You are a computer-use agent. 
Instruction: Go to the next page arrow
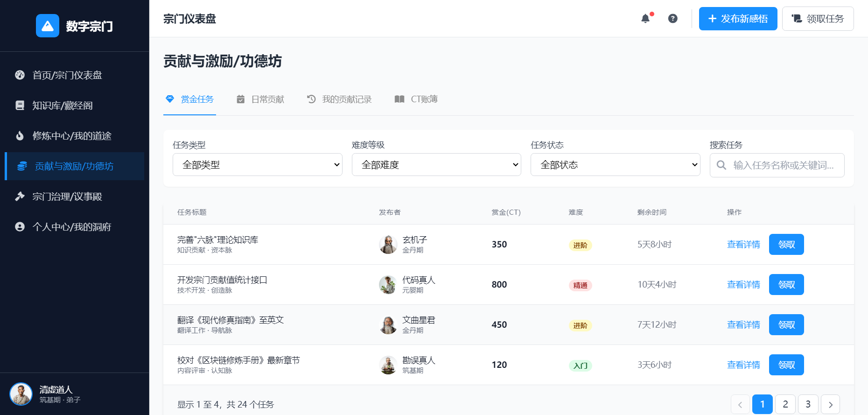pyautogui.click(x=831, y=404)
